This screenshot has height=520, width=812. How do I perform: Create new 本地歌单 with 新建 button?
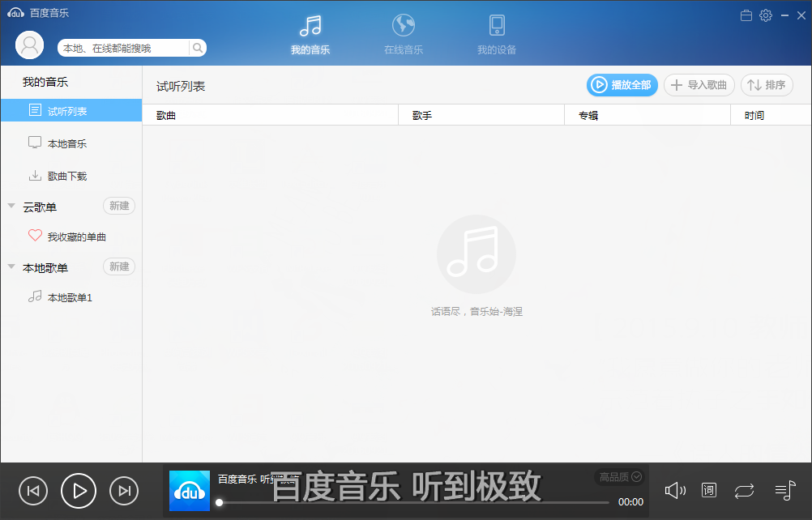[x=119, y=266]
